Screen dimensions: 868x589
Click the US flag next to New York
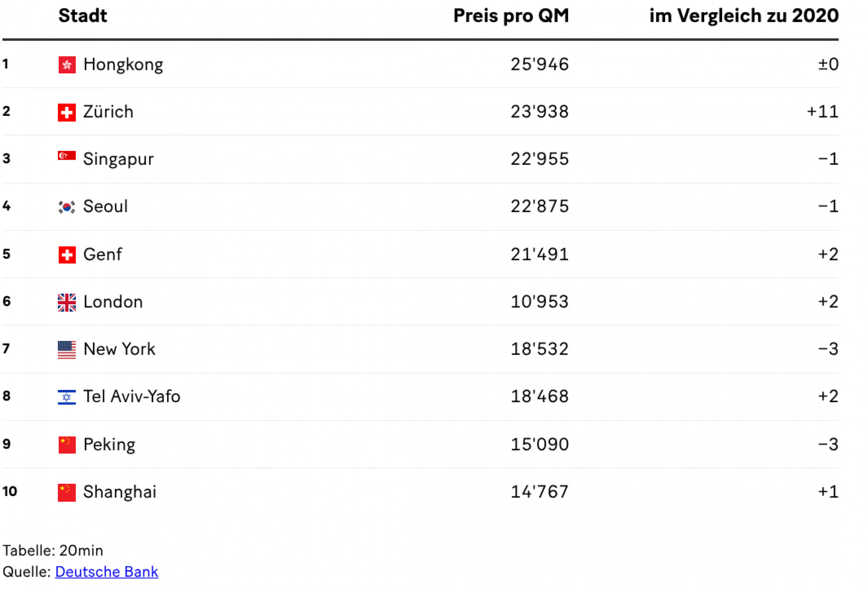pos(67,350)
